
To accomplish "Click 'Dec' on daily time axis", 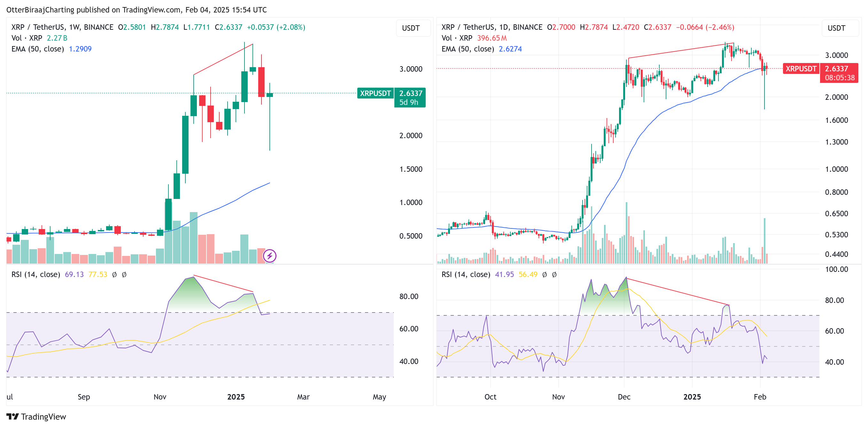I will (x=624, y=397).
